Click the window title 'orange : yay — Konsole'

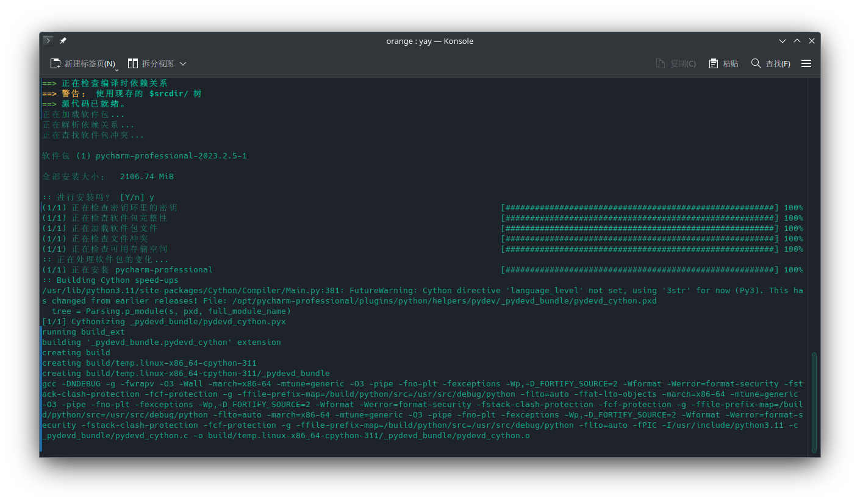pyautogui.click(x=429, y=41)
